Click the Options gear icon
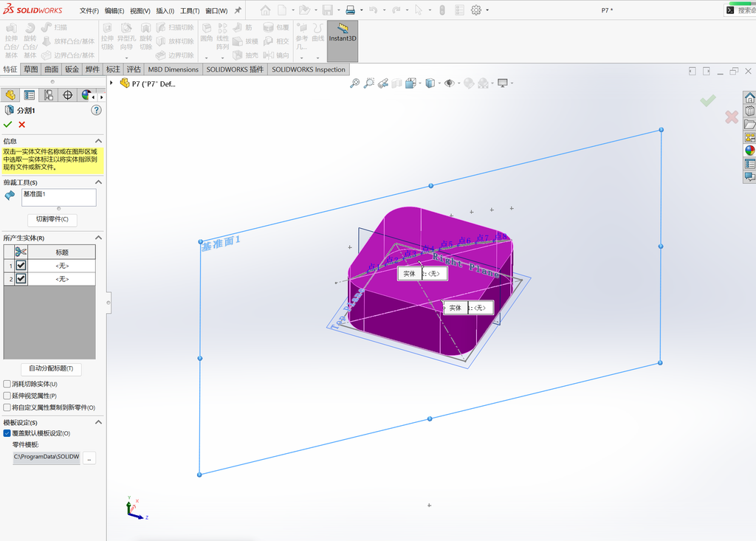Image resolution: width=756 pixels, height=541 pixels. pos(476,10)
